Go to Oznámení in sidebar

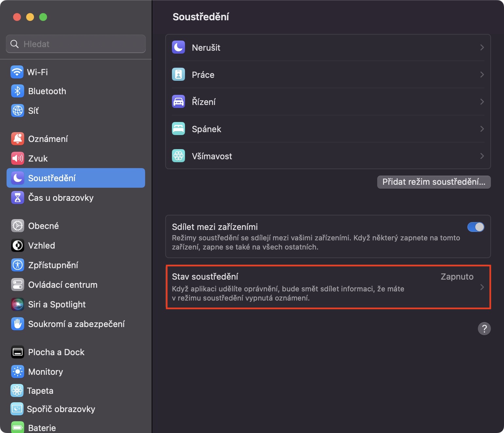48,139
